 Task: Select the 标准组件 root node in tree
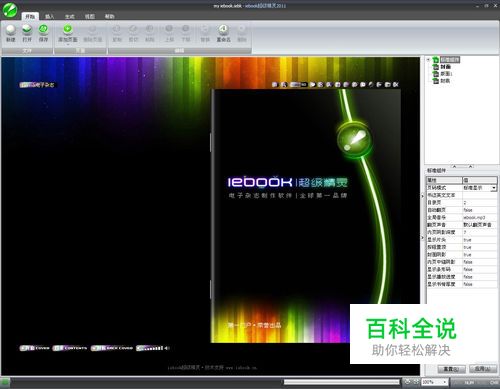pyautogui.click(x=450, y=60)
